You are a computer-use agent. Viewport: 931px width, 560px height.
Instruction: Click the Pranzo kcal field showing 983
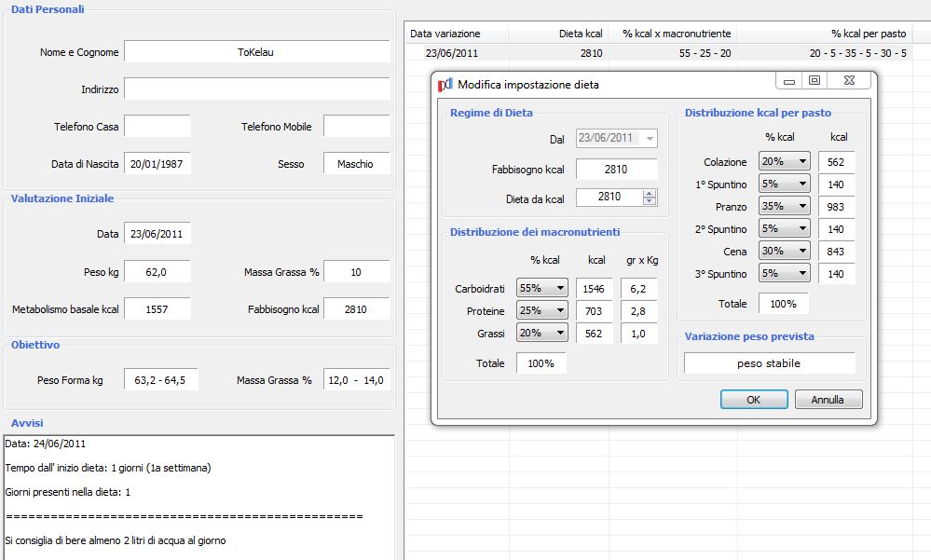click(x=836, y=207)
